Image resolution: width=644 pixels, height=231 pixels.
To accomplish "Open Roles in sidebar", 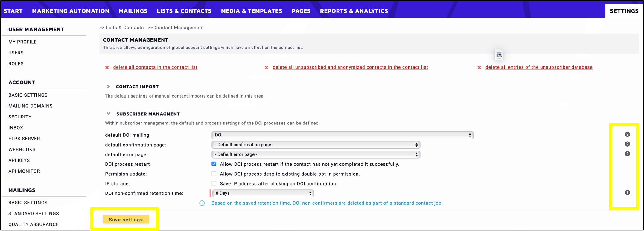I will (x=16, y=63).
